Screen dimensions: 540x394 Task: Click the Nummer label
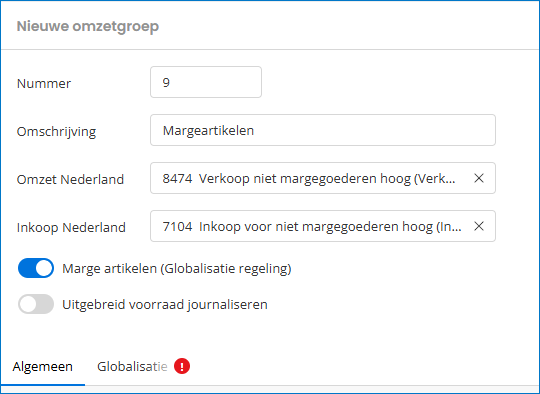[44, 83]
